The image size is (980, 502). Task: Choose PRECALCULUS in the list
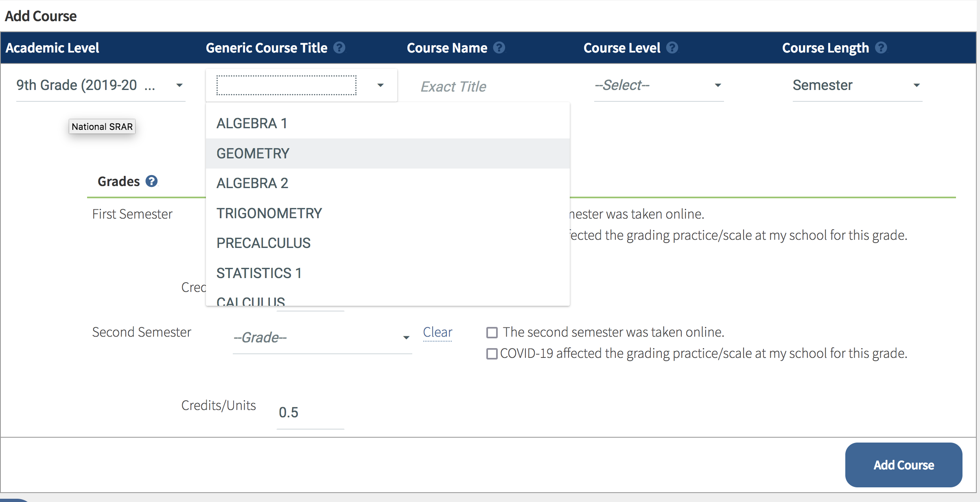(x=263, y=243)
